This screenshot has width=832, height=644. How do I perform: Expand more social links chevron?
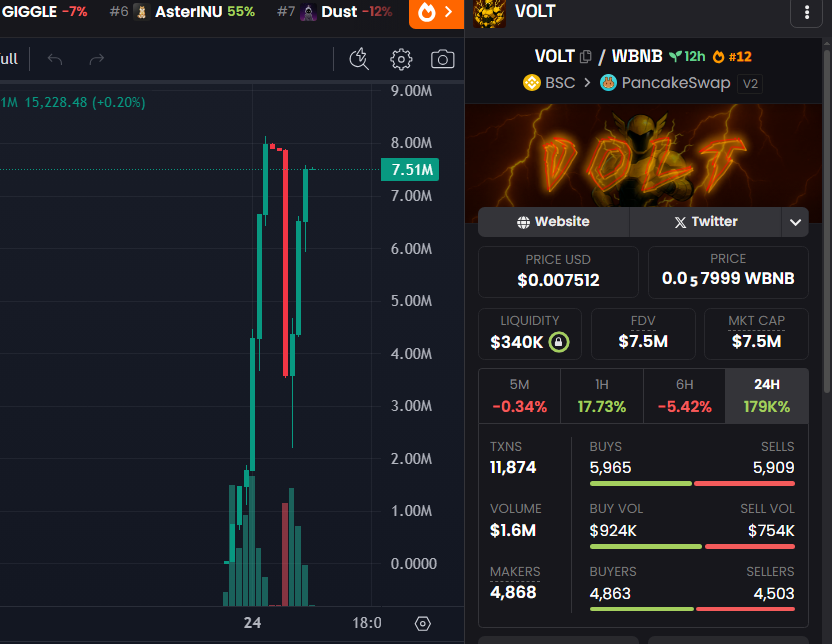[795, 222]
